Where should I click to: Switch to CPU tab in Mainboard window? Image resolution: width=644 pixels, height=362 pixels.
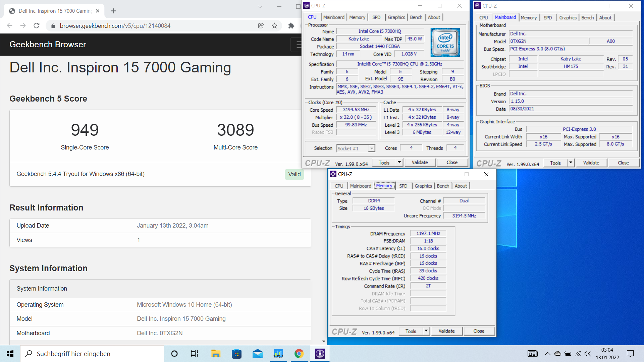[x=483, y=18]
